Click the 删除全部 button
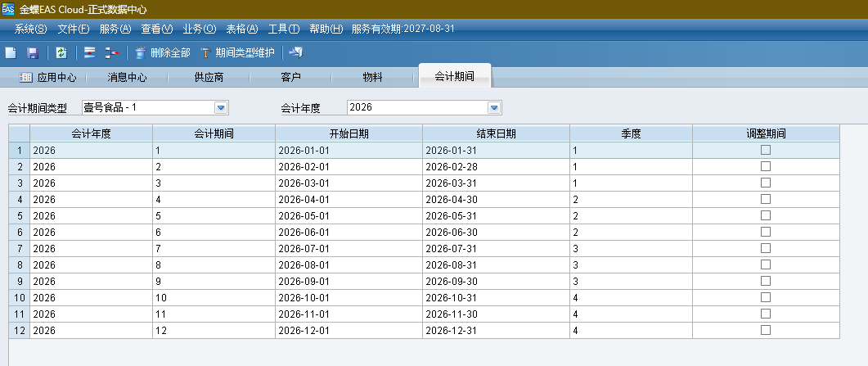This screenshot has height=366, width=868. coord(163,53)
